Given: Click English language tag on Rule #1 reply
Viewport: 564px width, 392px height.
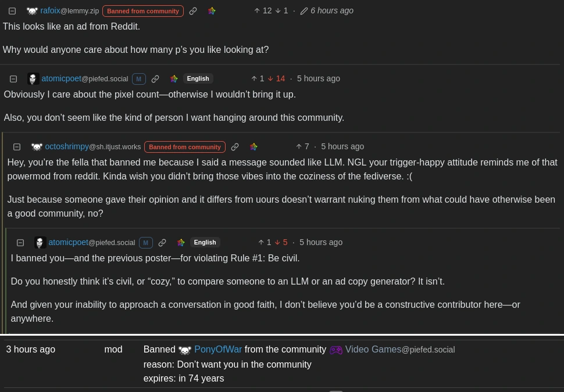Looking at the screenshot, I should click(205, 242).
